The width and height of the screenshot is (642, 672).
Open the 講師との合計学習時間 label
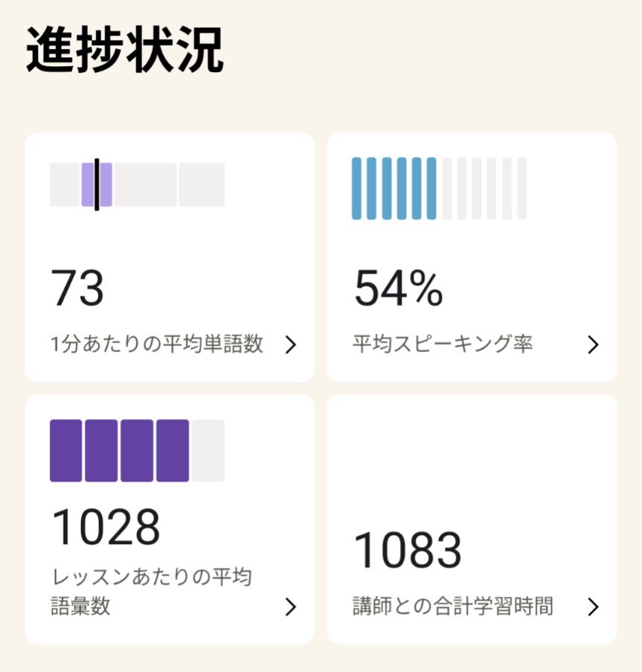[453, 607]
